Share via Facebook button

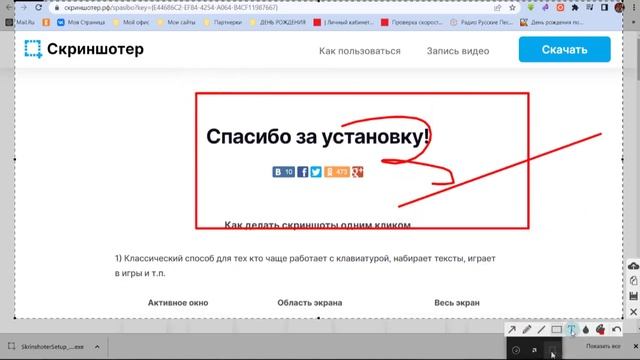coord(302,172)
